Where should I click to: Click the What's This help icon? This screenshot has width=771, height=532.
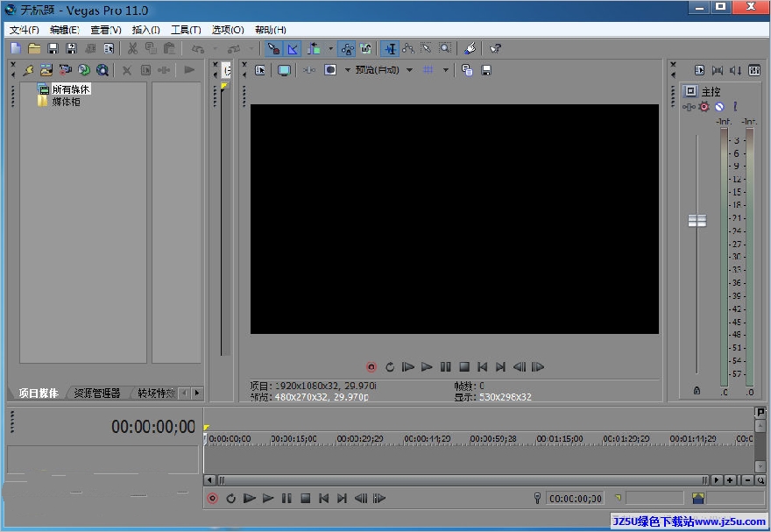(495, 48)
